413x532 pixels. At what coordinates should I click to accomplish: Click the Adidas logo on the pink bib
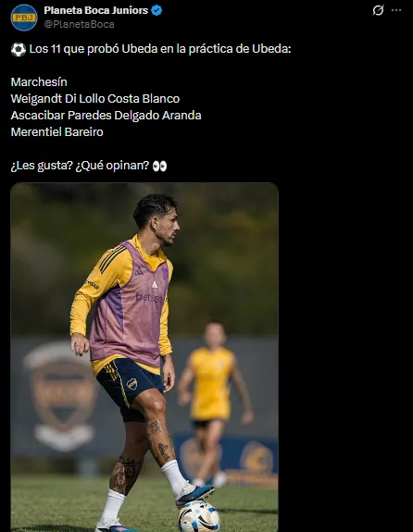tap(155, 284)
